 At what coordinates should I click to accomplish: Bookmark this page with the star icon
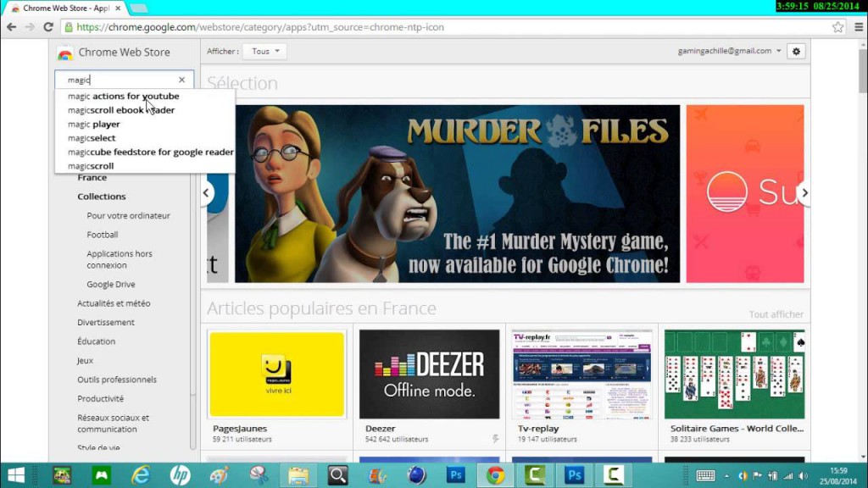(837, 27)
